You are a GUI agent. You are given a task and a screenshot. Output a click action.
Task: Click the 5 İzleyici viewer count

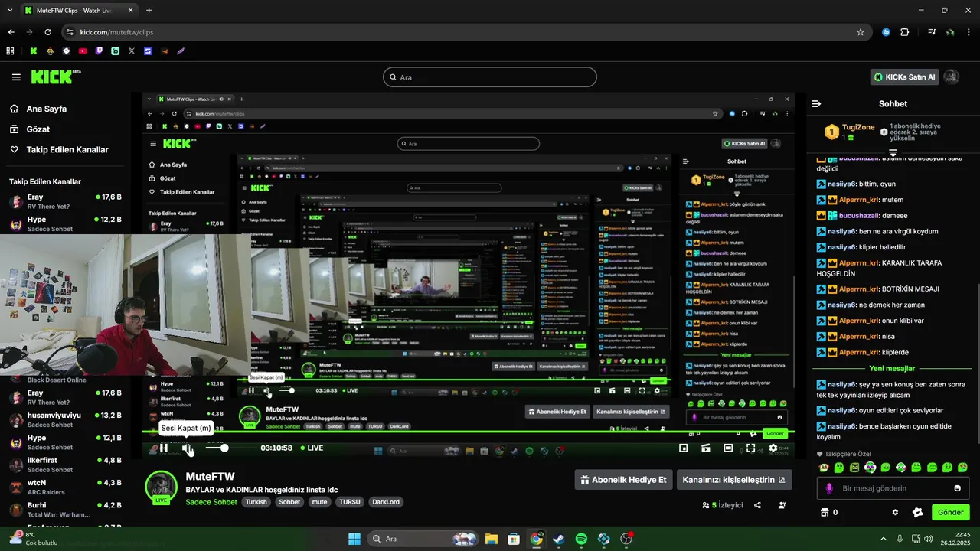click(x=723, y=505)
